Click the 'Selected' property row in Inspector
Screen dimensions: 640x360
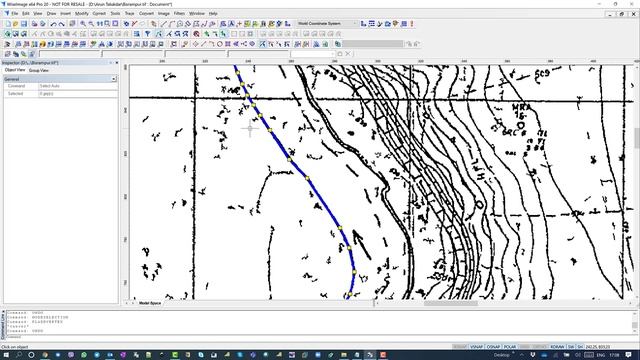pos(61,94)
